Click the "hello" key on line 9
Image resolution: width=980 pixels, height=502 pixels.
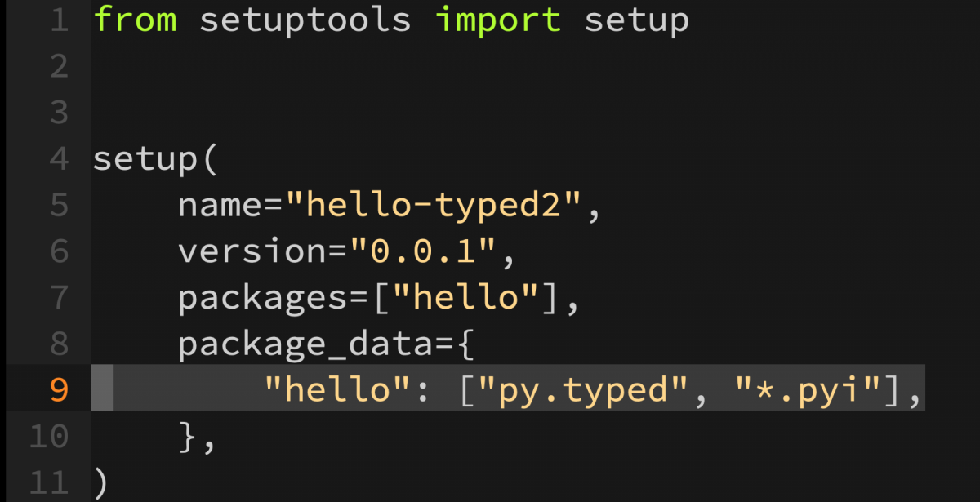[336, 390]
